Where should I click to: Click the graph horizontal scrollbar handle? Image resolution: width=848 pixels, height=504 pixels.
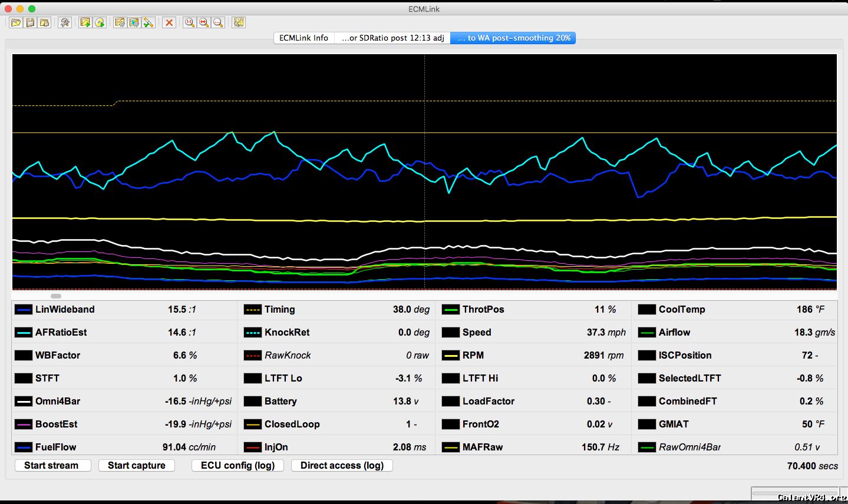point(56,296)
